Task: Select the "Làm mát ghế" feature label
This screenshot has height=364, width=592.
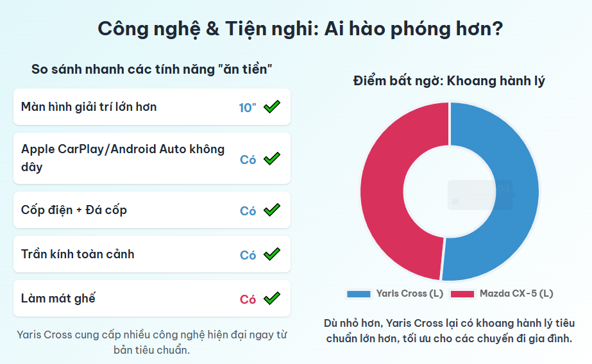Action: pyautogui.click(x=58, y=299)
